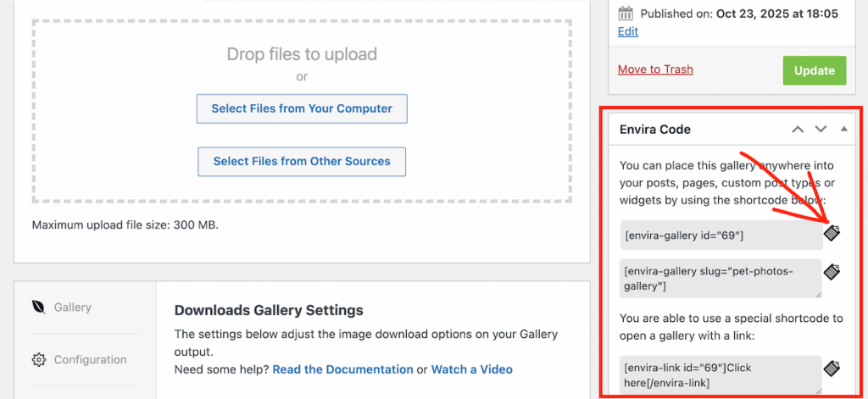This screenshot has width=868, height=399.
Task: Select the gallery slug shortcode text box
Action: coord(721,279)
